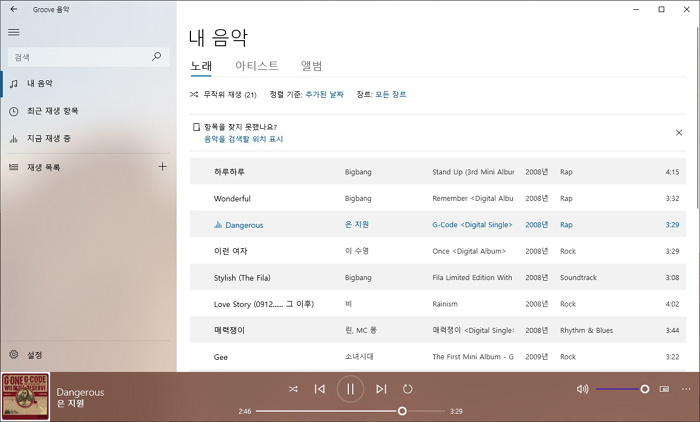Switch to the 노래 tab
The width and height of the screenshot is (700, 422).
[201, 66]
